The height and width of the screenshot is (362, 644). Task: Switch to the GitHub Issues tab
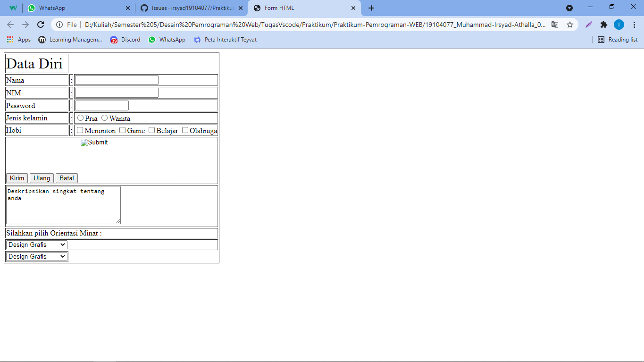(x=192, y=8)
